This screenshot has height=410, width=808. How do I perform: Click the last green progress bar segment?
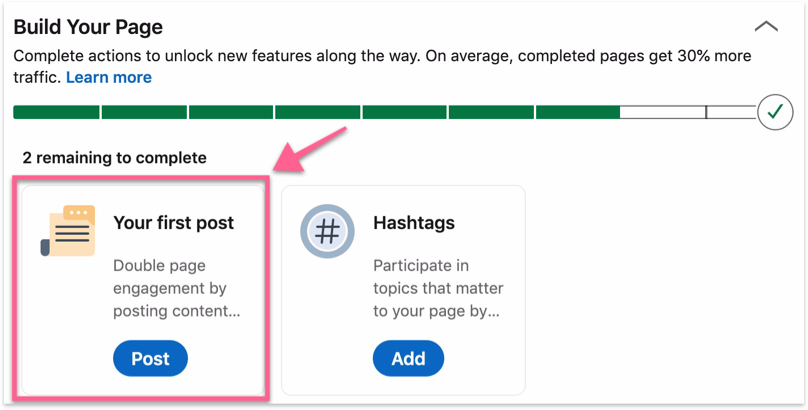(x=577, y=112)
